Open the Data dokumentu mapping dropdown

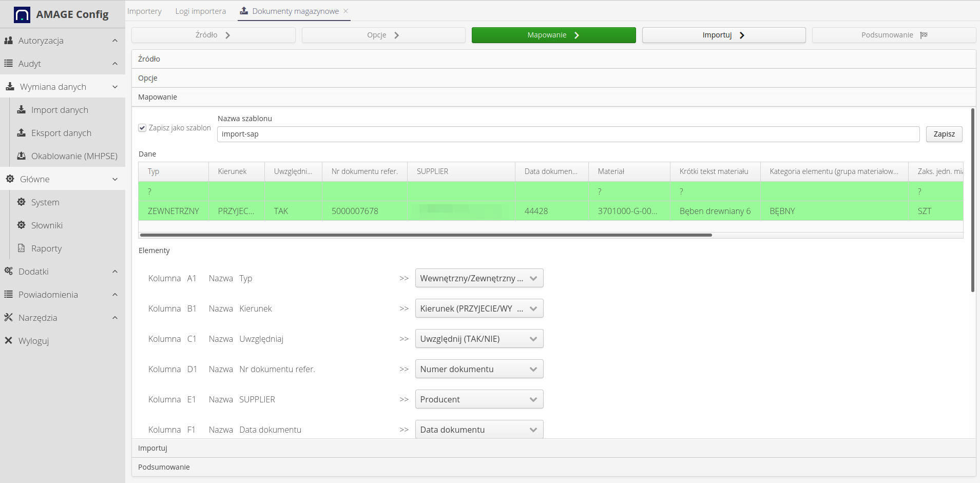click(x=478, y=429)
